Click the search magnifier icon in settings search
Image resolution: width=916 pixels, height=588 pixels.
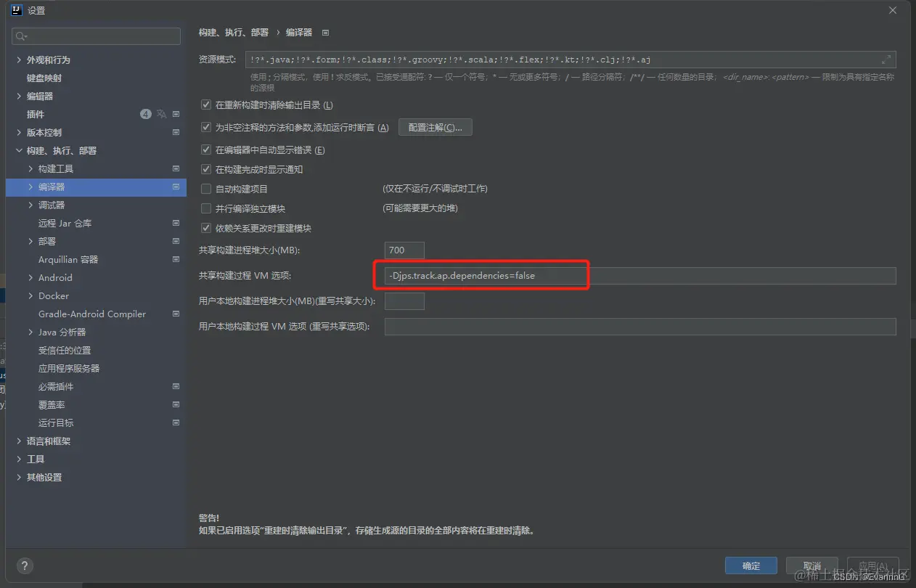click(x=21, y=36)
